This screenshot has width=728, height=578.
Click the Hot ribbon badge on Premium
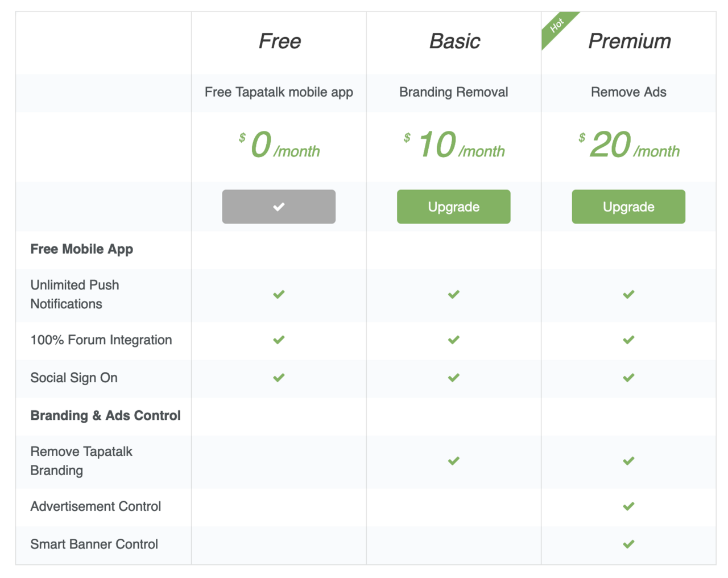click(556, 26)
